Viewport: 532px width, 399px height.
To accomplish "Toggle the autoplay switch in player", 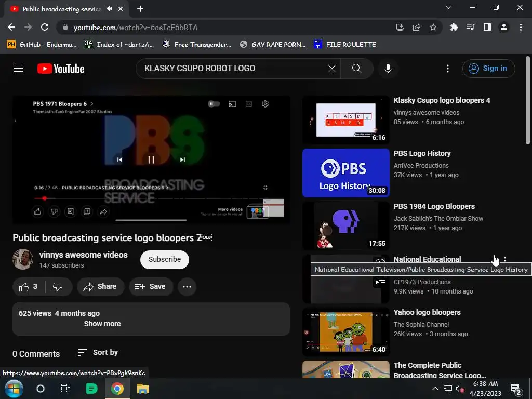I will [214, 104].
